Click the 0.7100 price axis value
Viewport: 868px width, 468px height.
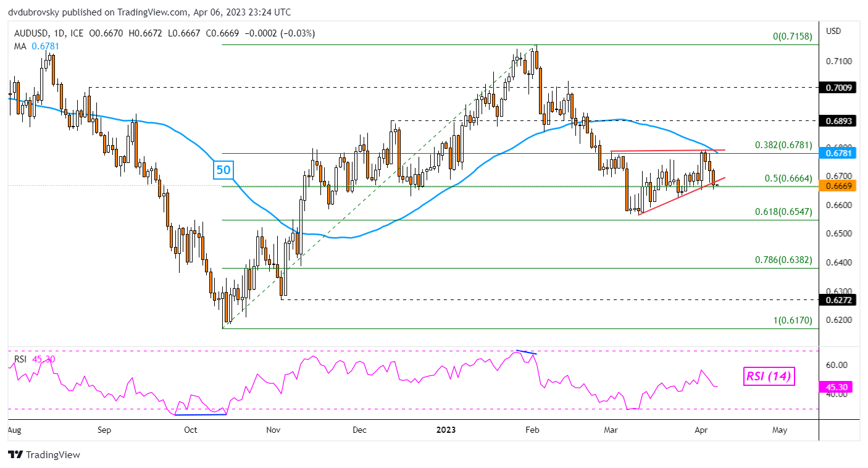point(838,61)
